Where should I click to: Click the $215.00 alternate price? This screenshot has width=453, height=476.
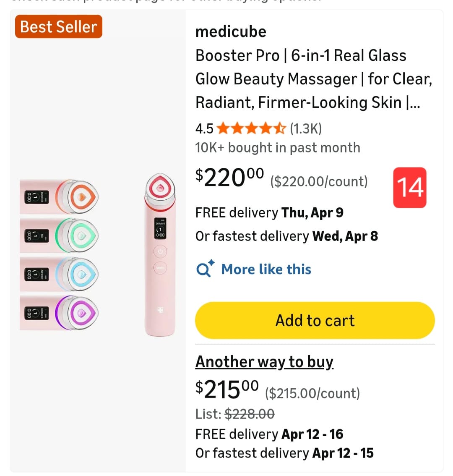[x=227, y=390]
